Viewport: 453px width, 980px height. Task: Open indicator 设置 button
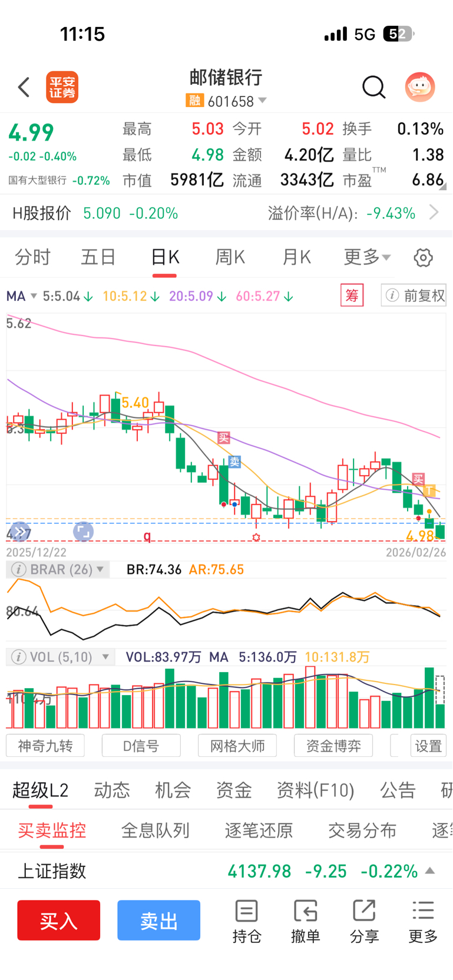coord(428,746)
